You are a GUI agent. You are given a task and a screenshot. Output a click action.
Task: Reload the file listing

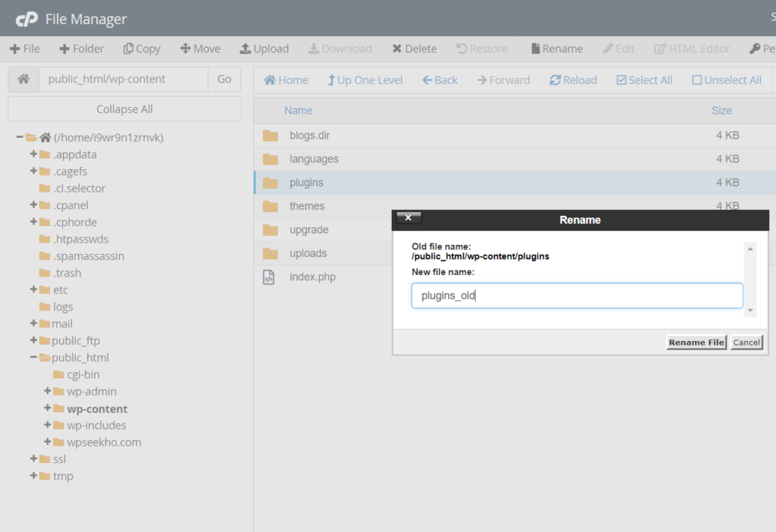pos(573,80)
